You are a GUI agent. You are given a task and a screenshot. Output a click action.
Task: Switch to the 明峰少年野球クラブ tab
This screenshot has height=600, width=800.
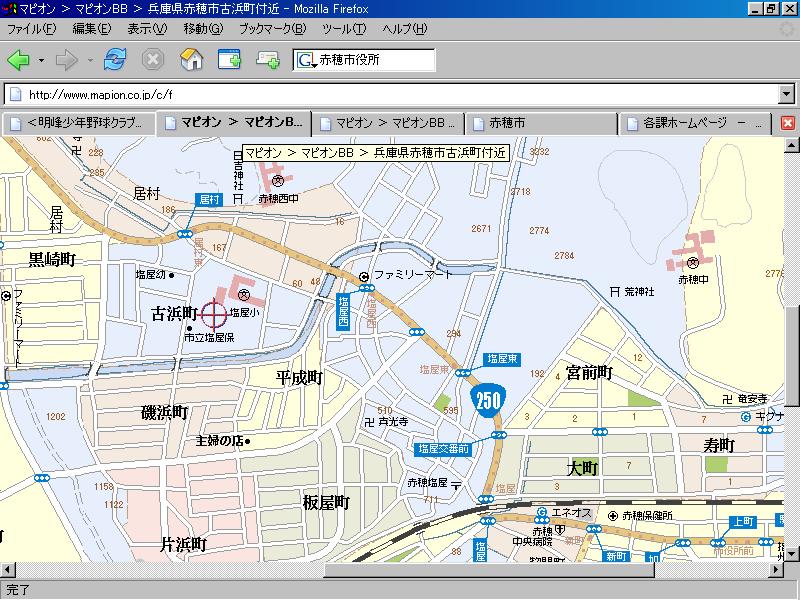coord(79,123)
